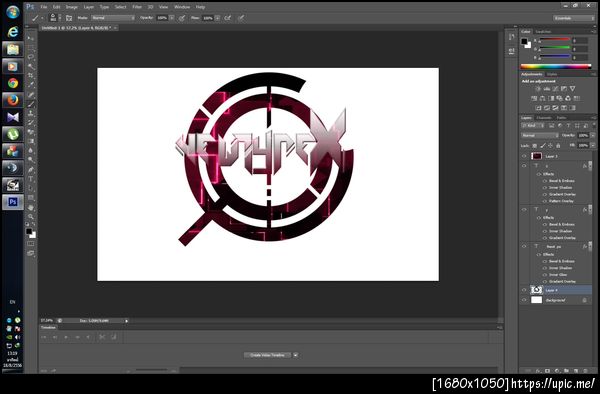This screenshot has width=600, height=394.
Task: Add an Invert adjustment
Action: click(538, 108)
